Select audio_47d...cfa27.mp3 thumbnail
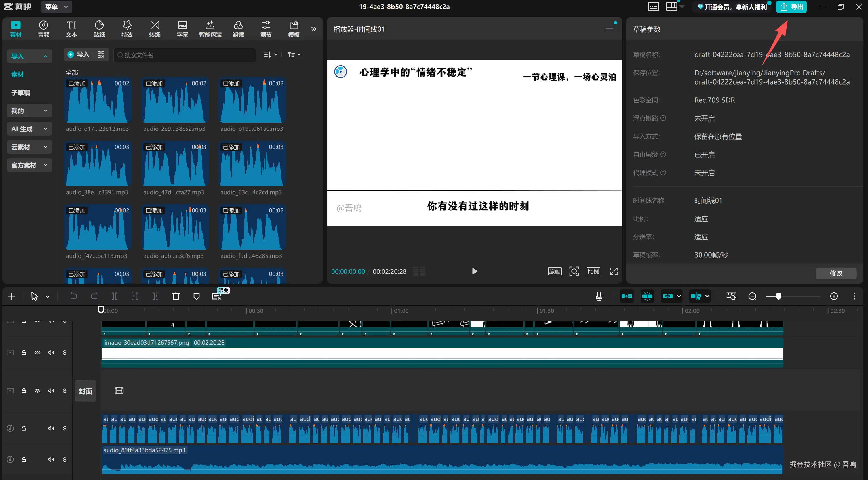 click(174, 164)
